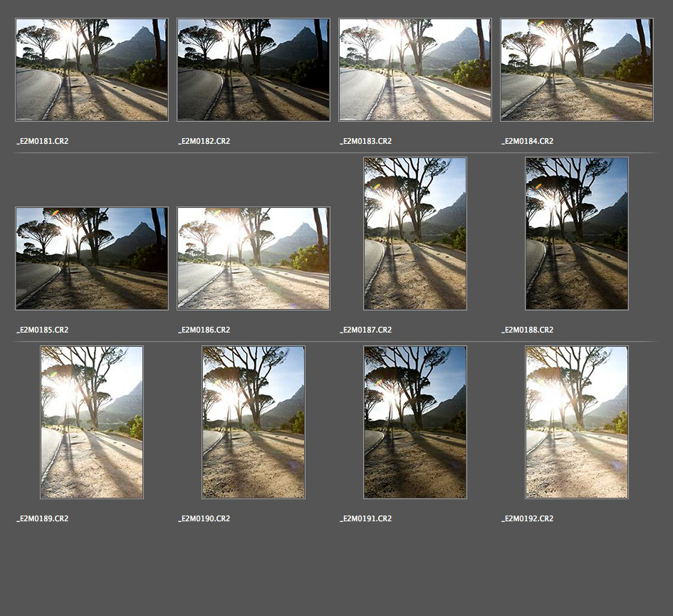Choose the overexposed _E2M0186.CR2 thumbnail
Viewport: 673px width, 616px height.
click(254, 259)
